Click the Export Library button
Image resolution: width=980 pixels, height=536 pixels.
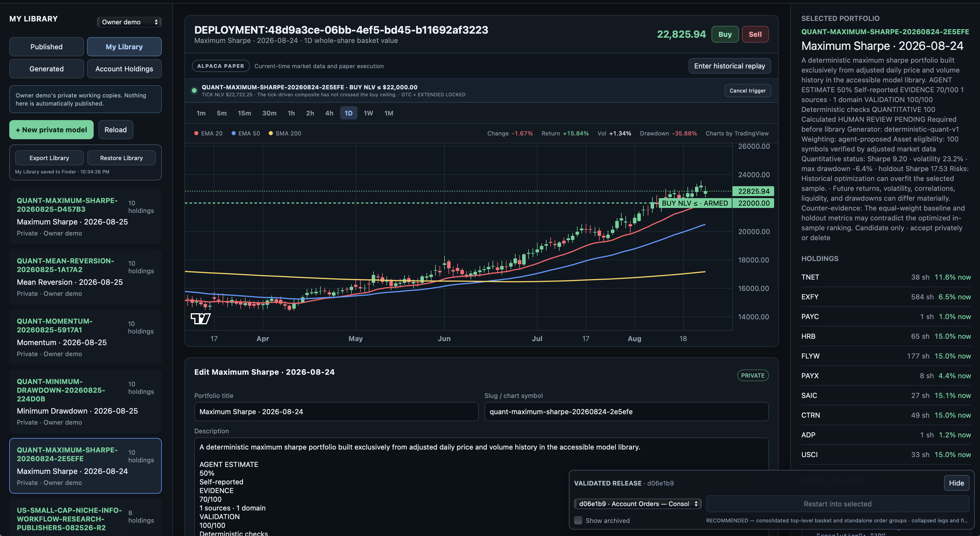(50, 158)
